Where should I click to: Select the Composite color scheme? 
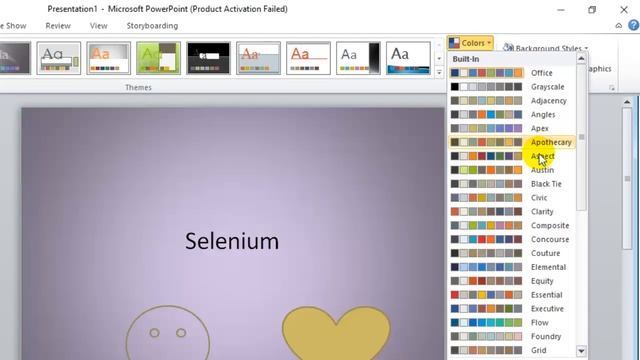[513, 225]
